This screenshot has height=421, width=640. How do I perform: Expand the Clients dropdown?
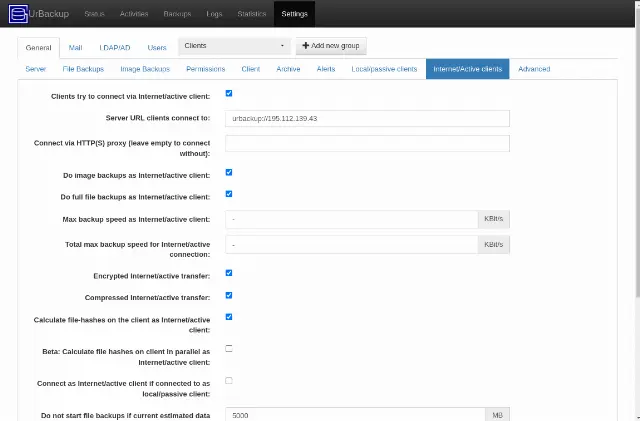pyautogui.click(x=234, y=46)
